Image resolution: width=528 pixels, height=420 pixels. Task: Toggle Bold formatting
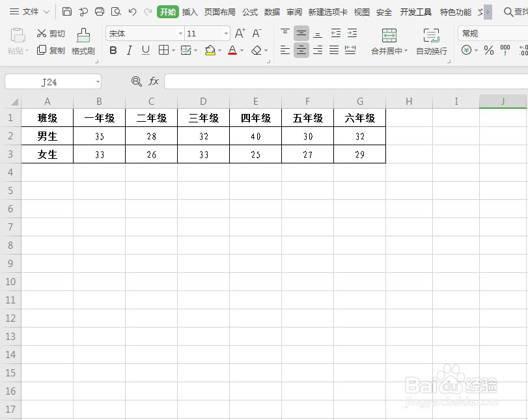tap(113, 51)
